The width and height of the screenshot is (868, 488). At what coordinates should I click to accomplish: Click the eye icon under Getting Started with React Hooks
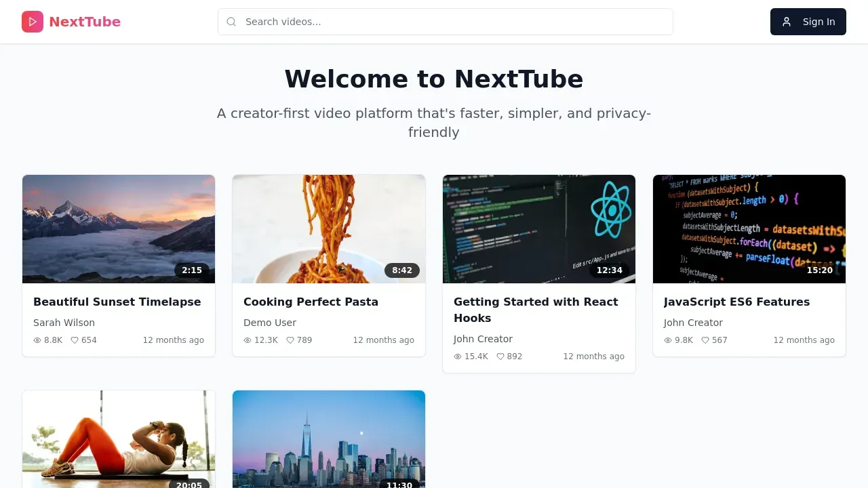(458, 356)
